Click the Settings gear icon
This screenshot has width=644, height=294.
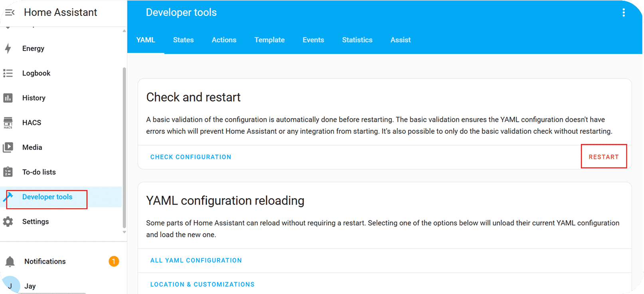8,222
